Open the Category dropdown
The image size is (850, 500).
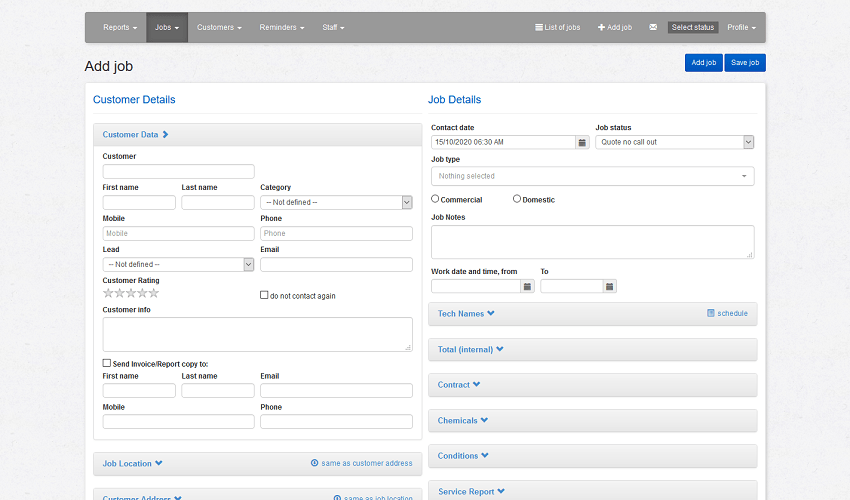pos(336,202)
